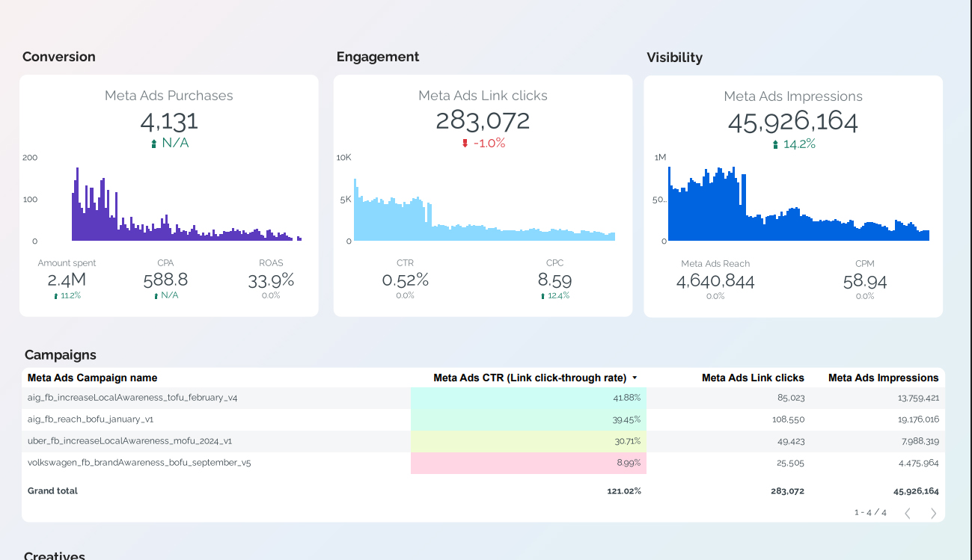This screenshot has height=560, width=972.
Task: Select campaign volkswagen_fb_brandAwareness_bofu_september_v5
Action: coord(139,463)
